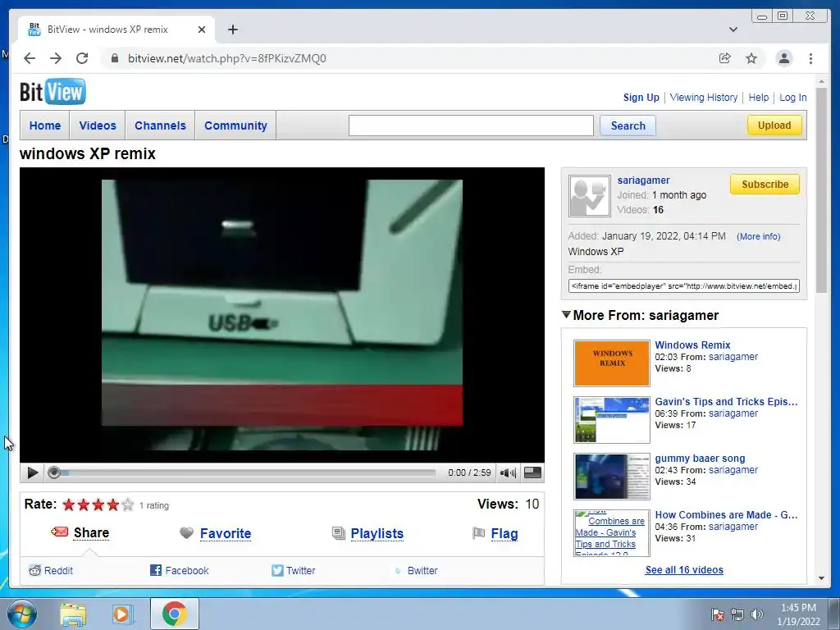The image size is (840, 630).
Task: Open the Sign Up link
Action: [x=641, y=98]
